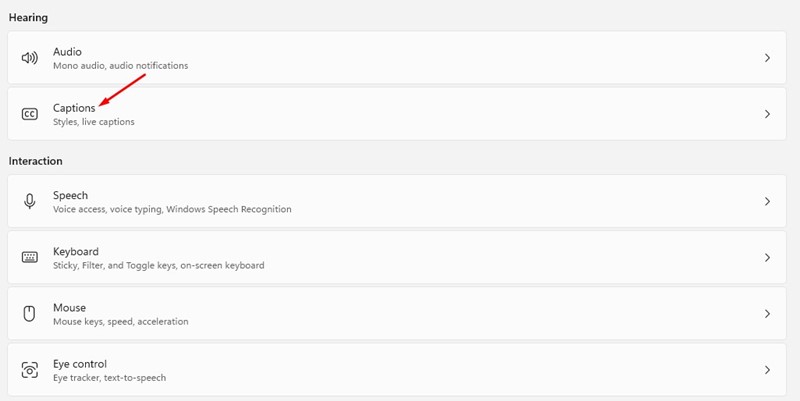
Task: Click the mouse icon in Interaction
Action: [x=30, y=313]
